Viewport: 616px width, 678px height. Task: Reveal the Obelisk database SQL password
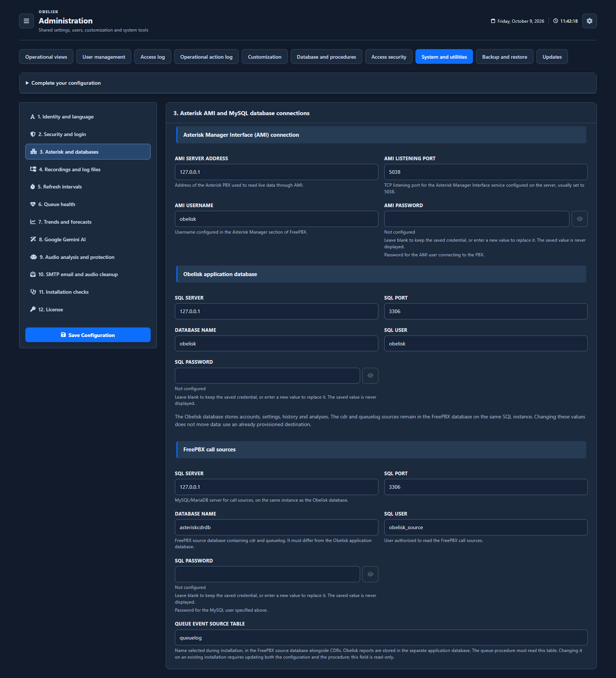(x=370, y=375)
